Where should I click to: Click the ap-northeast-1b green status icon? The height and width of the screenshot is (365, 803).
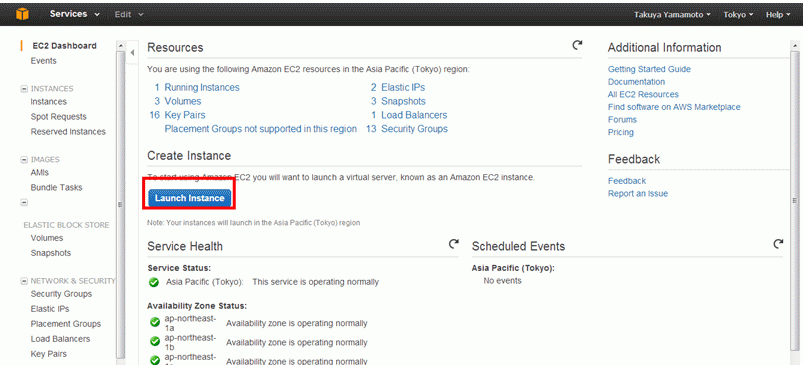tap(155, 341)
